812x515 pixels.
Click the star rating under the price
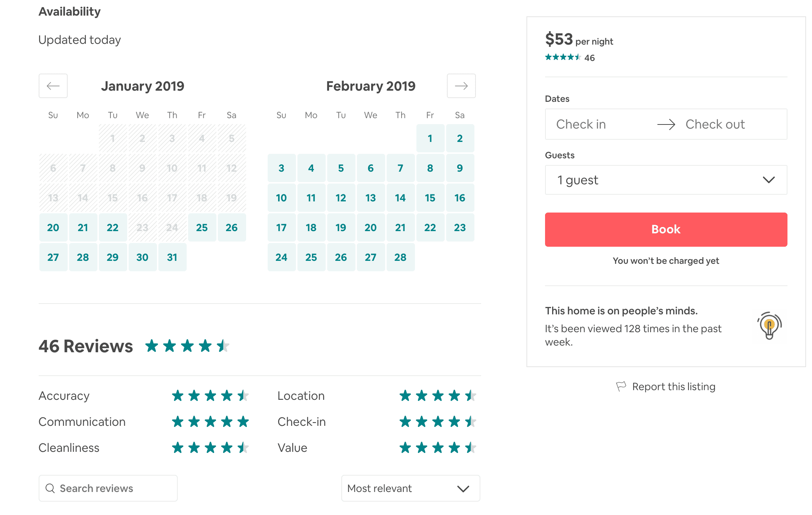563,57
